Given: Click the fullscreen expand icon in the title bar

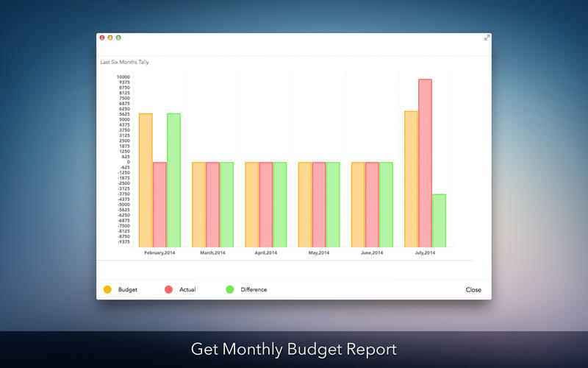Looking at the screenshot, I should point(487,38).
